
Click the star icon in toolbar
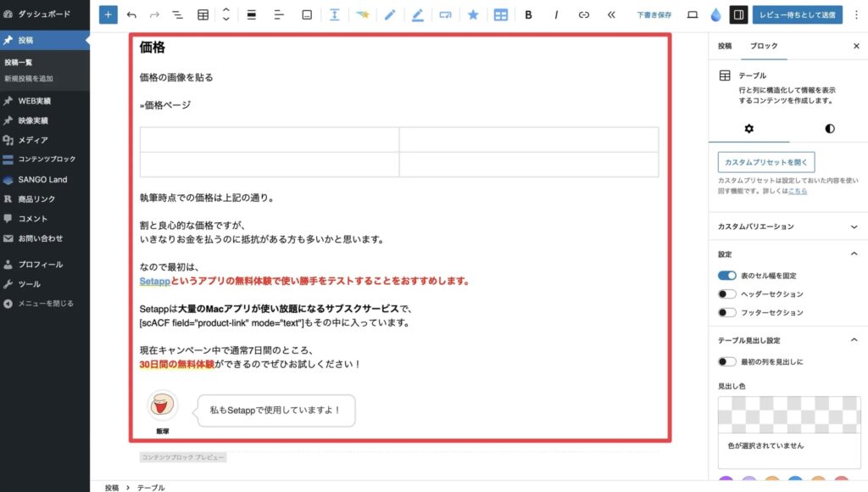[x=473, y=14]
